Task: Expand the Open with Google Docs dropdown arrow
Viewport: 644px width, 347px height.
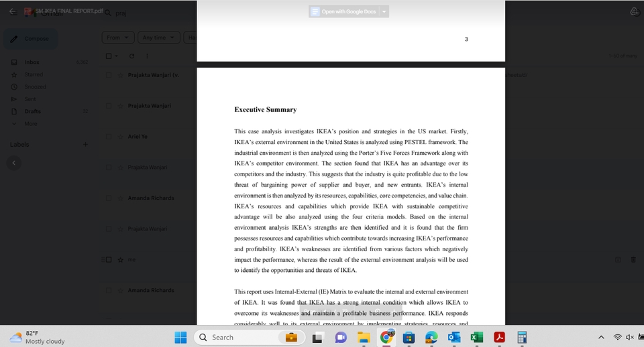Action: point(384,11)
